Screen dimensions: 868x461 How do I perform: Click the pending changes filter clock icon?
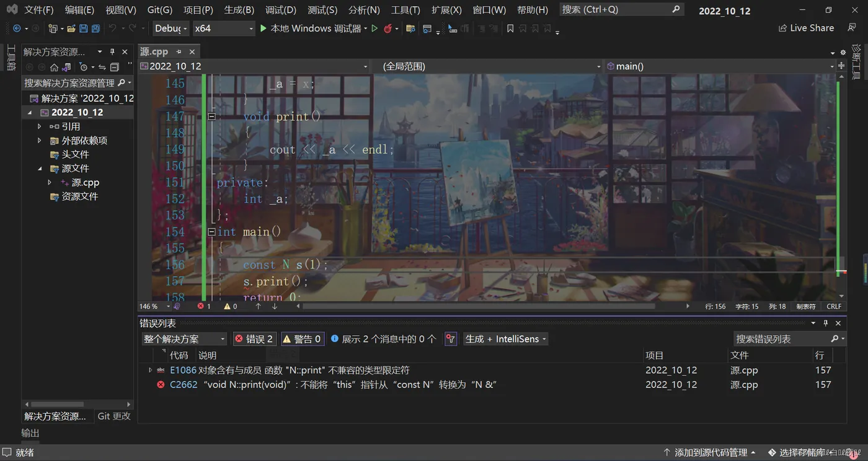click(84, 67)
